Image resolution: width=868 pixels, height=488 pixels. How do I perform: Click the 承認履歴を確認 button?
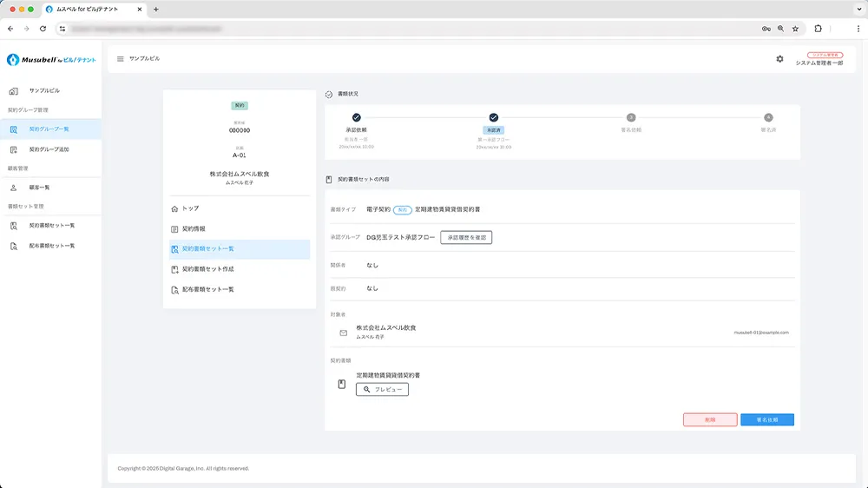click(x=466, y=237)
